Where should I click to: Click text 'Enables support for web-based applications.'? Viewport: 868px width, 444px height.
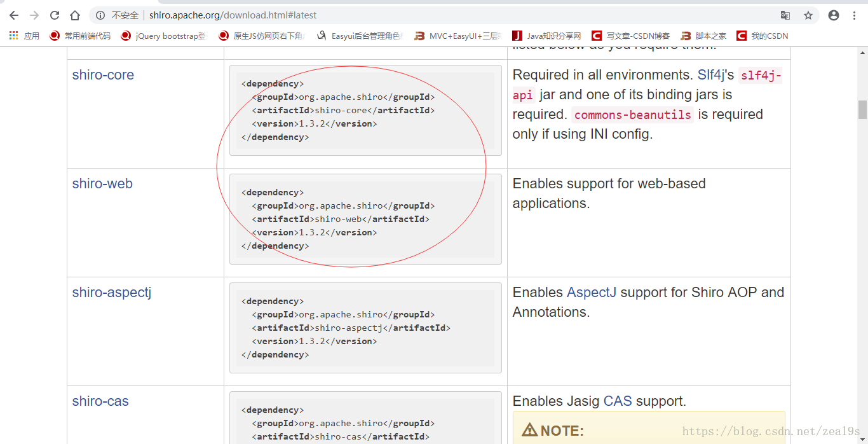tap(609, 193)
